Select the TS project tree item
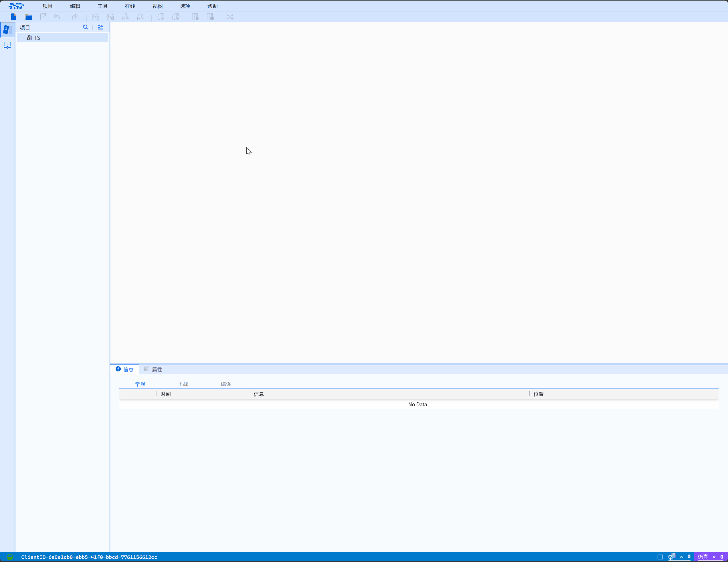 (37, 38)
